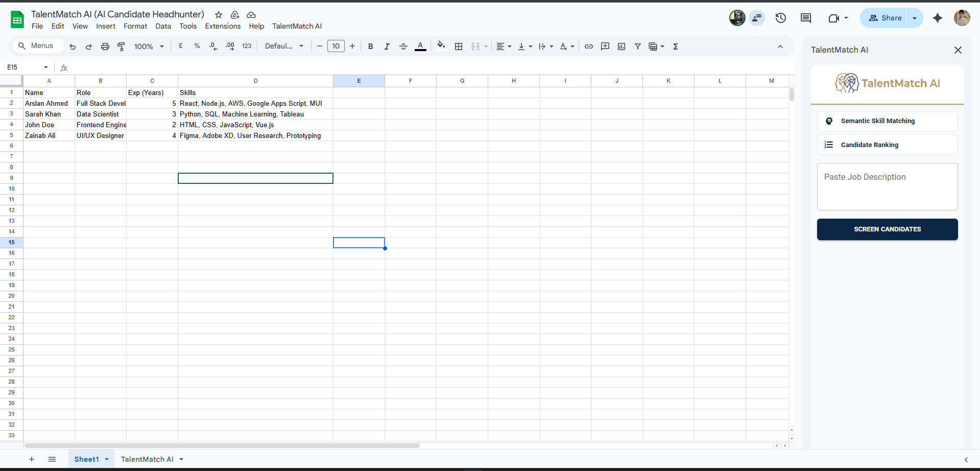Screen dimensions: 980x471
Task: Increase the font size
Action: click(352, 46)
